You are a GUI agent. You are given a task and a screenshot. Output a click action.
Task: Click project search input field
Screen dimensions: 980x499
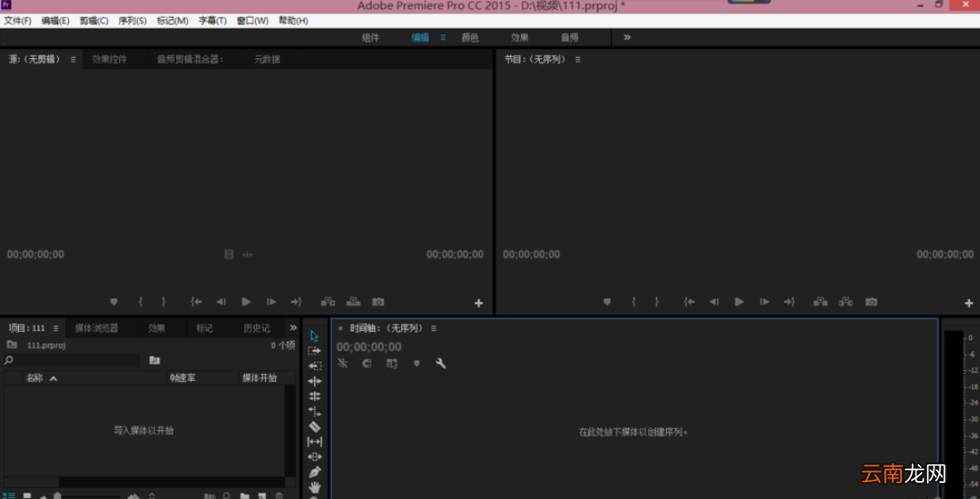pos(72,359)
